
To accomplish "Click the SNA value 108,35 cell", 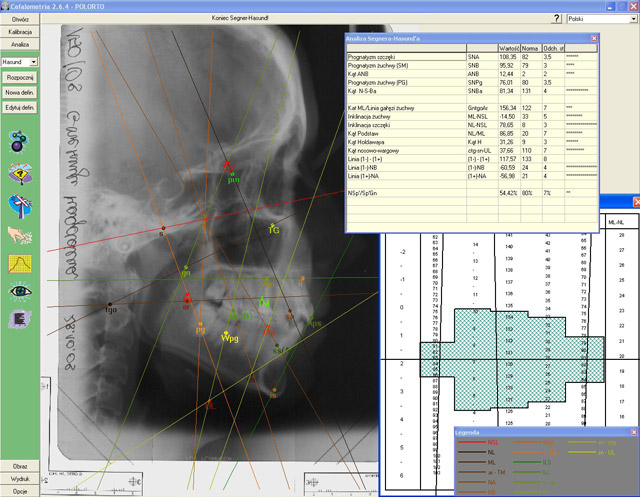I will [x=509, y=57].
